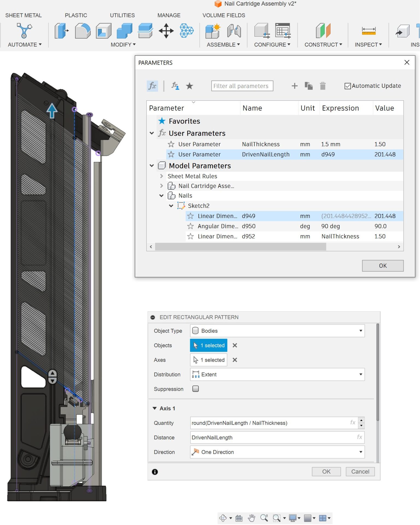
Task: Click OK in the Parameters dialog
Action: [x=383, y=266]
